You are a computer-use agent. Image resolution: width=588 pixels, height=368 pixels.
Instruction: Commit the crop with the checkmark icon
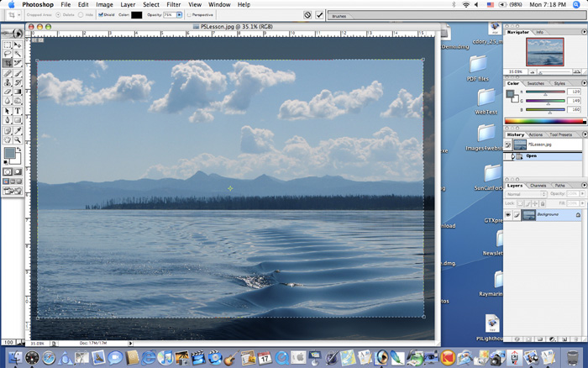click(x=320, y=15)
